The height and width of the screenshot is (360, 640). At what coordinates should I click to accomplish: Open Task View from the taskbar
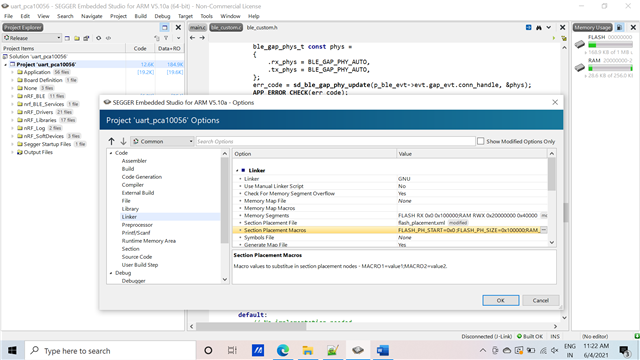[232, 350]
